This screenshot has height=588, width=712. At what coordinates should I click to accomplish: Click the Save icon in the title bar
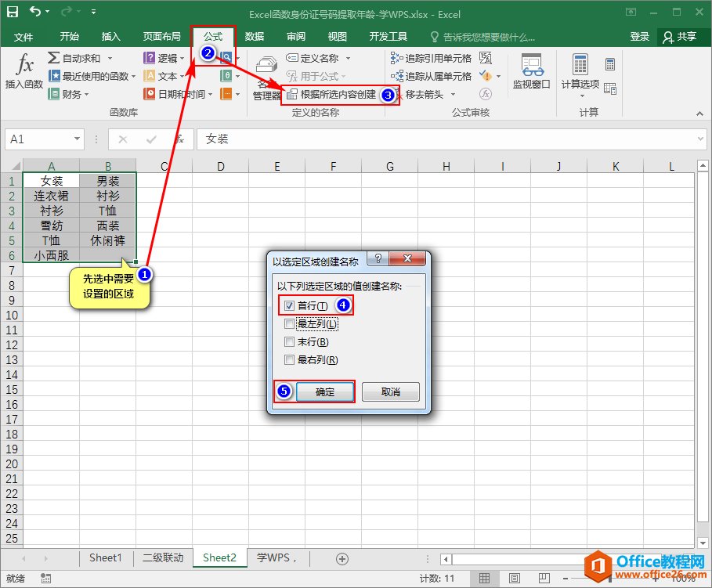click(13, 12)
